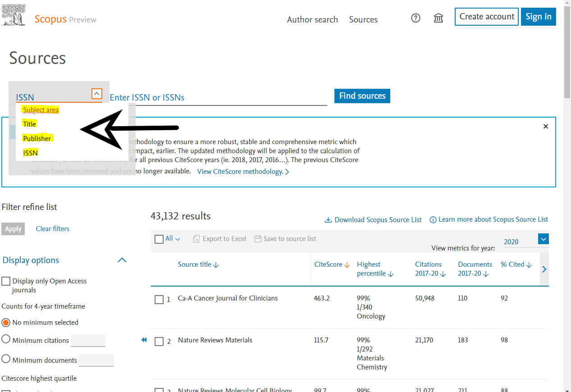Click the Minimum citations number field
571x392 pixels.
(x=88, y=340)
